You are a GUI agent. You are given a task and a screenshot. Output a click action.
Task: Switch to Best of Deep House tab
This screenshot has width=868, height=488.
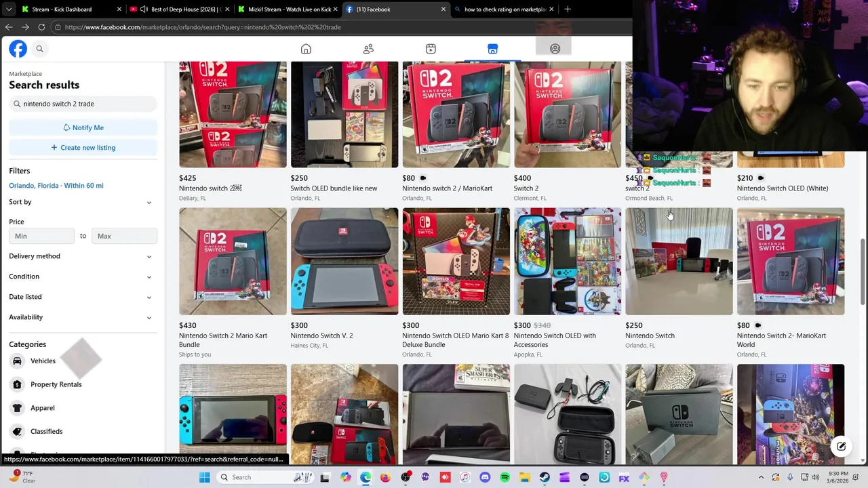point(180,9)
